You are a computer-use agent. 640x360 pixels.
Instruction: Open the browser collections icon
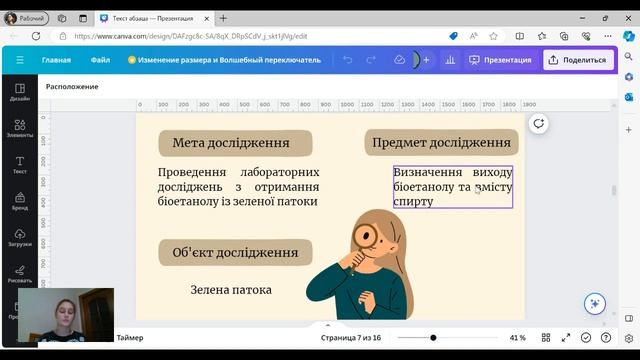click(564, 36)
